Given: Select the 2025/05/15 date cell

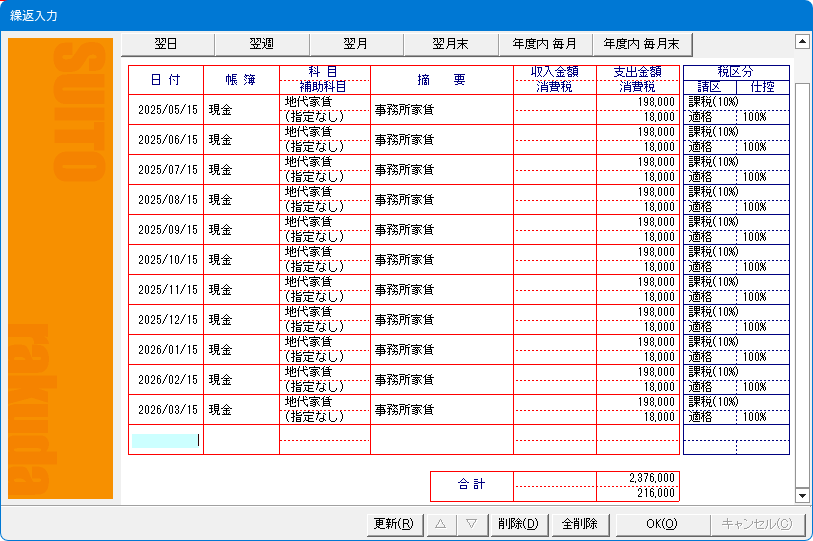Looking at the screenshot, I should [166, 110].
